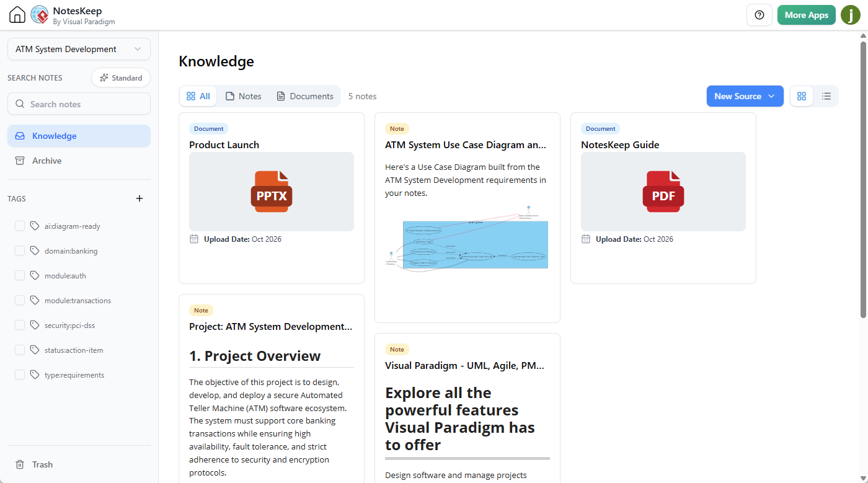Check the security:pci-dss tag checkbox
The width and height of the screenshot is (868, 483).
[20, 325]
